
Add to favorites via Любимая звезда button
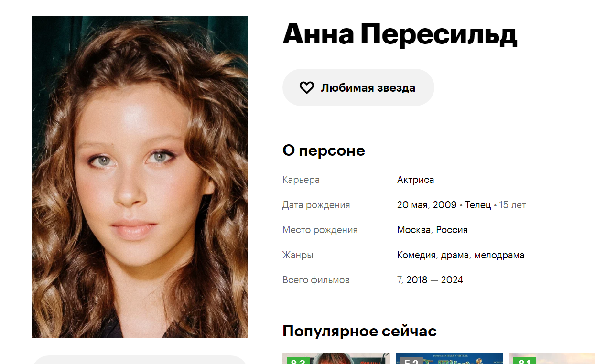coord(358,87)
